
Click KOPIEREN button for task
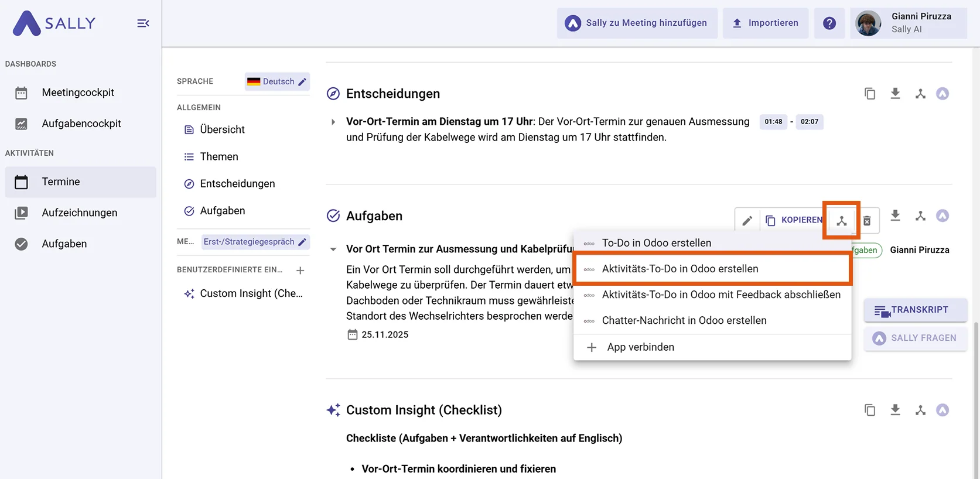(794, 220)
